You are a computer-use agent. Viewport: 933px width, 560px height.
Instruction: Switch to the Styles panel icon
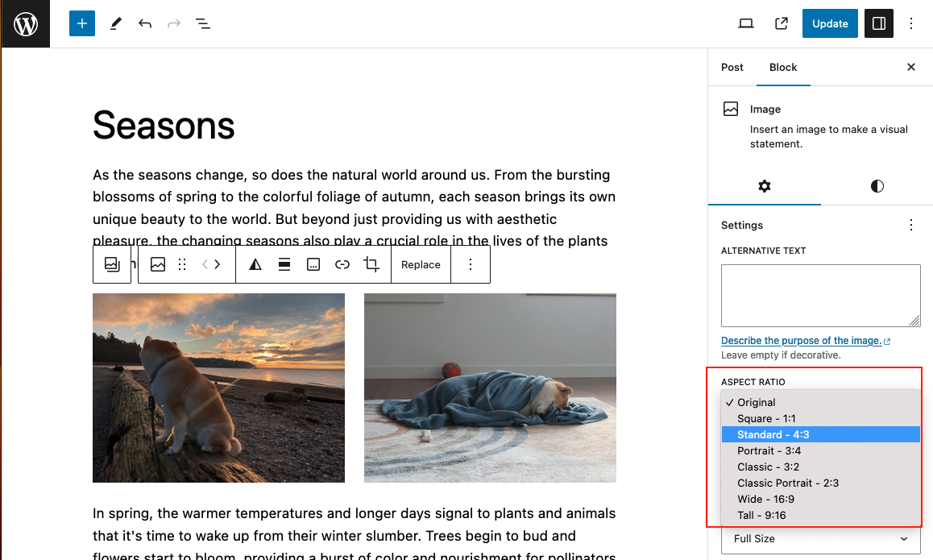coord(877,186)
